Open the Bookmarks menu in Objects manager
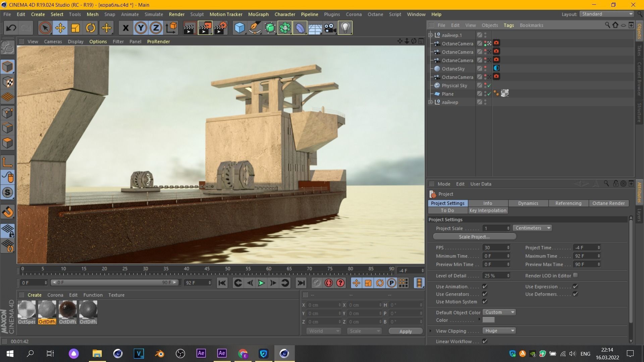This screenshot has height=362, width=644. point(531,25)
